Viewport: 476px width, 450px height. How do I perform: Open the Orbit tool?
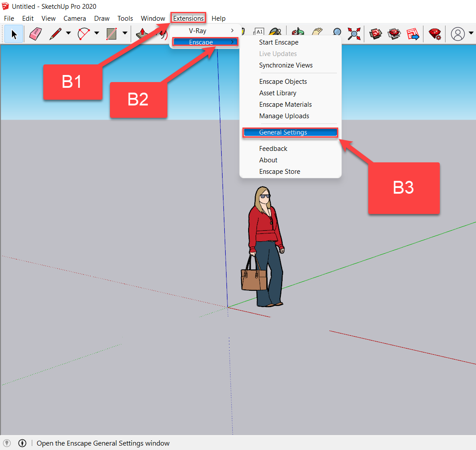297,34
